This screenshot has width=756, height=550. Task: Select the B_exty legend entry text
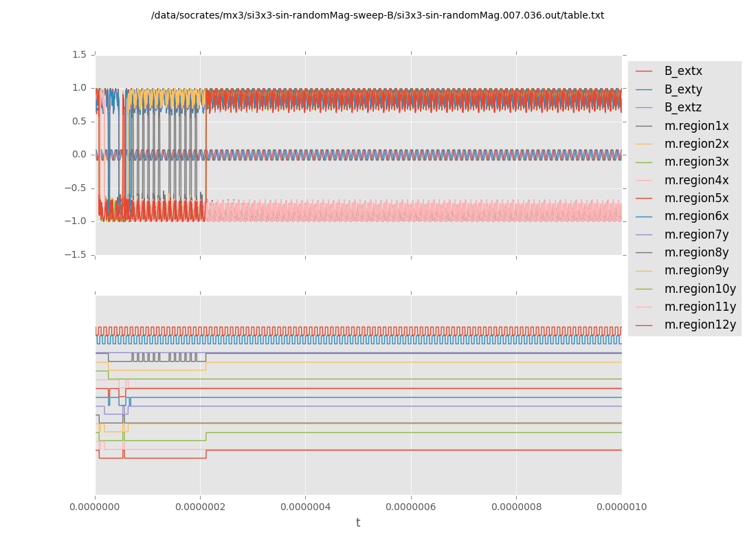682,89
